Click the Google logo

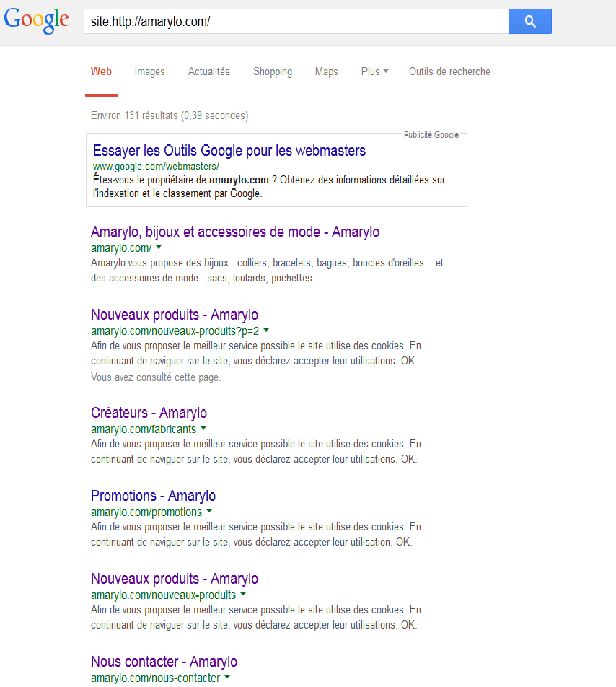point(36,20)
